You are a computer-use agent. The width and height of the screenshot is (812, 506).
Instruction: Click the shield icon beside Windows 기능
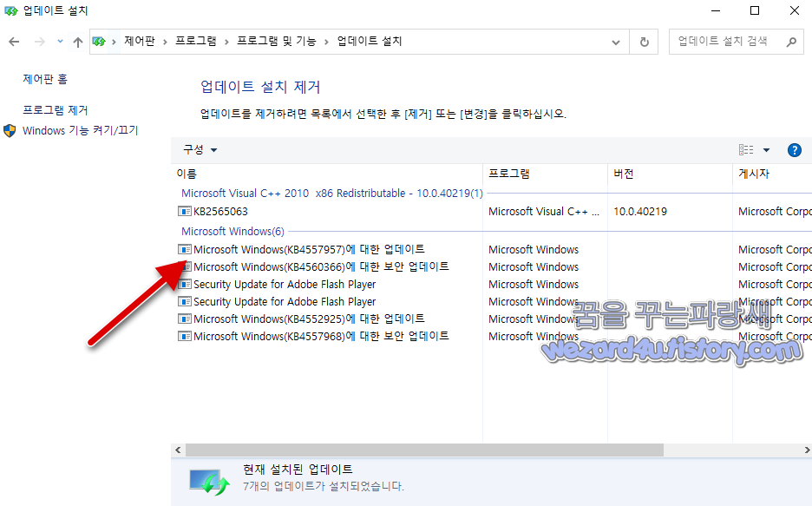pyautogui.click(x=10, y=130)
